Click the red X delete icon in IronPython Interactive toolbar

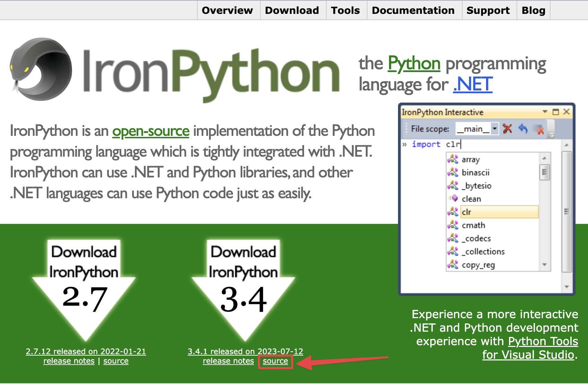[508, 129]
